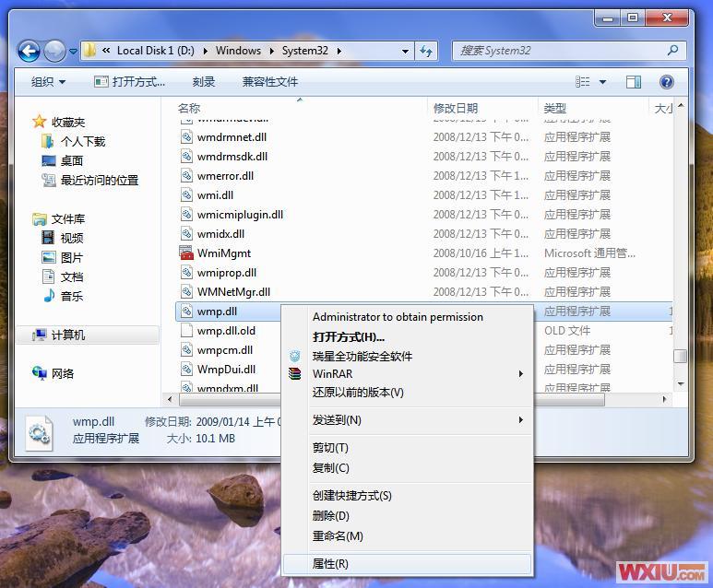Click the 刻录 toolbar button
Image resolution: width=713 pixels, height=588 pixels.
[204, 82]
